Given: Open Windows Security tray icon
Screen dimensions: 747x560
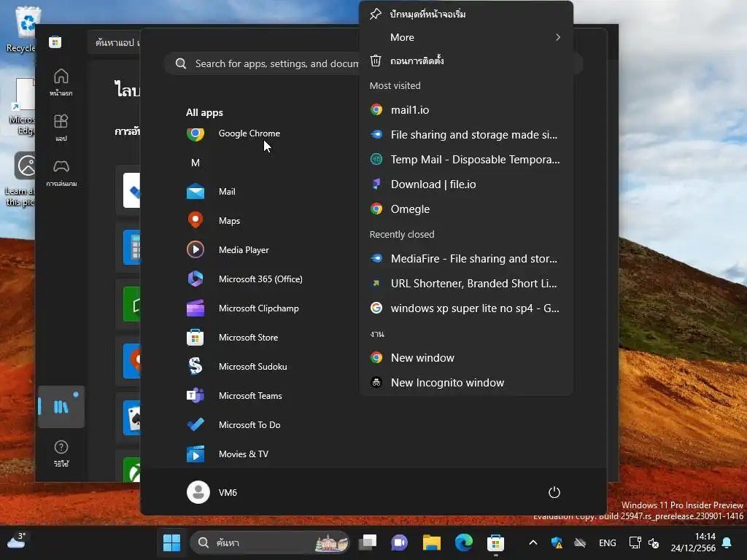Looking at the screenshot, I should (x=557, y=542).
